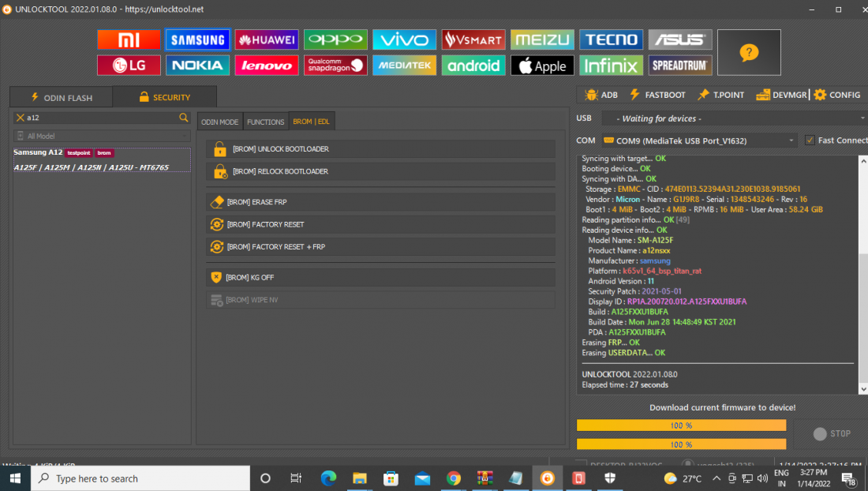The height and width of the screenshot is (491, 868).
Task: Pick the Vivo brand tile
Action: click(405, 39)
